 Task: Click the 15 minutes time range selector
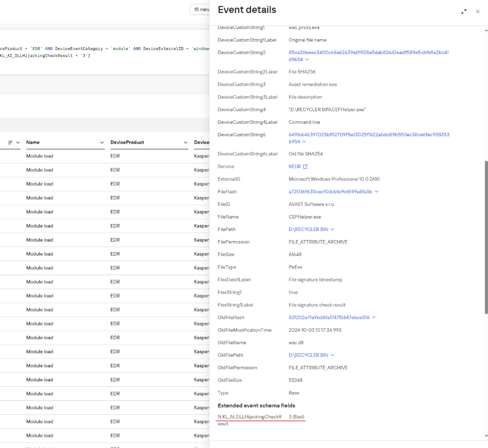tap(200, 10)
